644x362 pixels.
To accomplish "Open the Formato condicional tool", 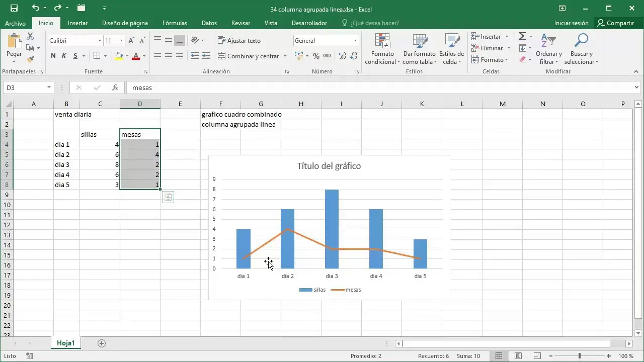I will [x=382, y=49].
